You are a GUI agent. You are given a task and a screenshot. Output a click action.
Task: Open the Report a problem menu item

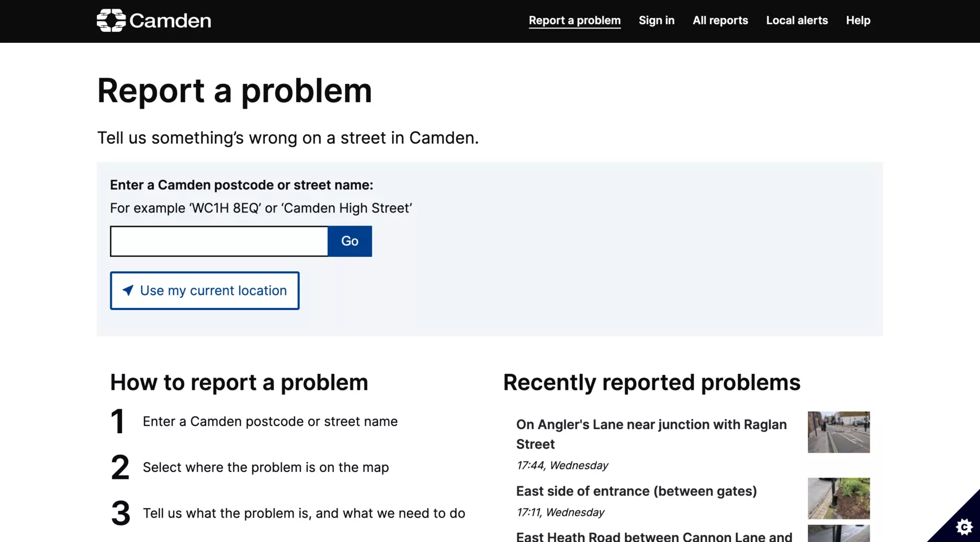(574, 20)
